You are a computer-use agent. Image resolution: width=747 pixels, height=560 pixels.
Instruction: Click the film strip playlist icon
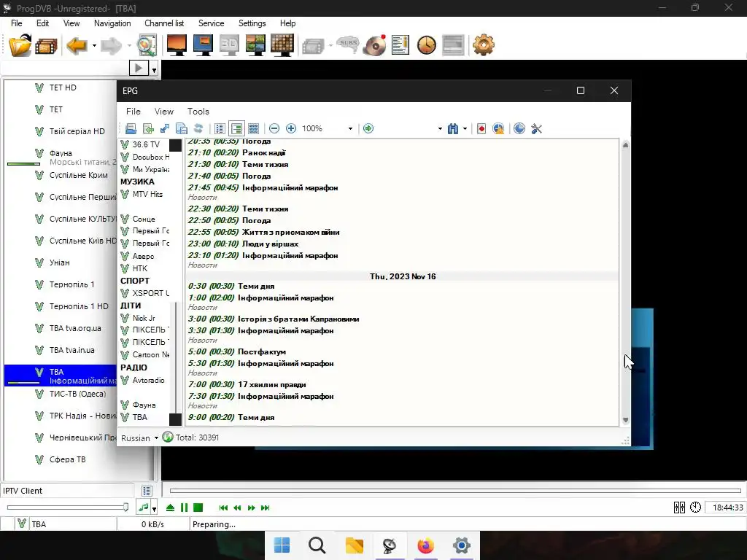(x=46, y=47)
